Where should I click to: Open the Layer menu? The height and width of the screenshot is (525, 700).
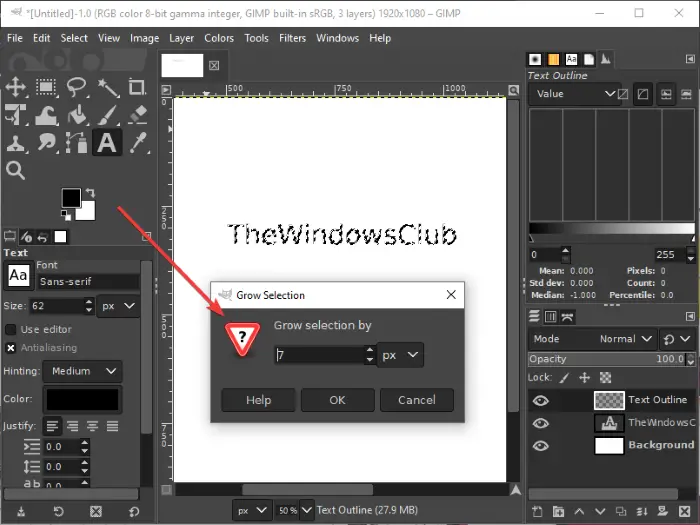[181, 38]
